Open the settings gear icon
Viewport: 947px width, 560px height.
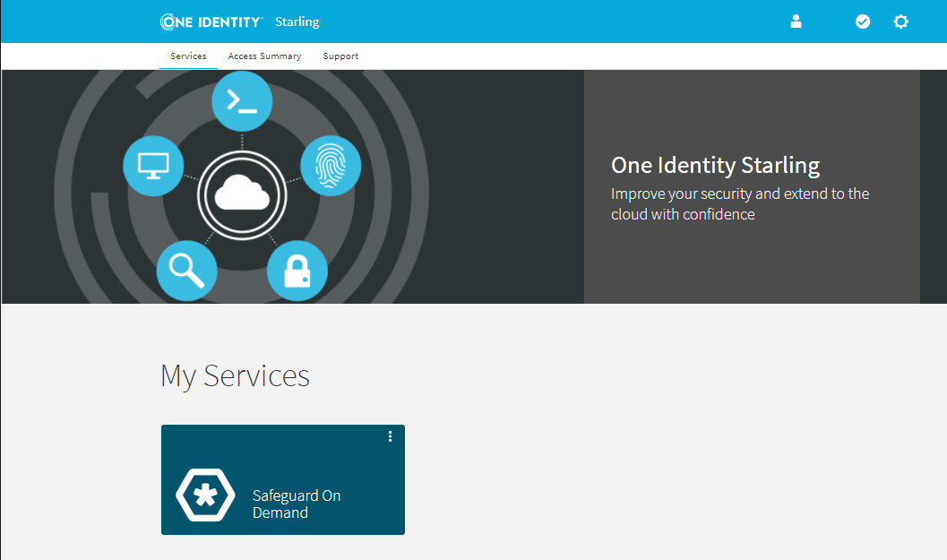(x=900, y=22)
